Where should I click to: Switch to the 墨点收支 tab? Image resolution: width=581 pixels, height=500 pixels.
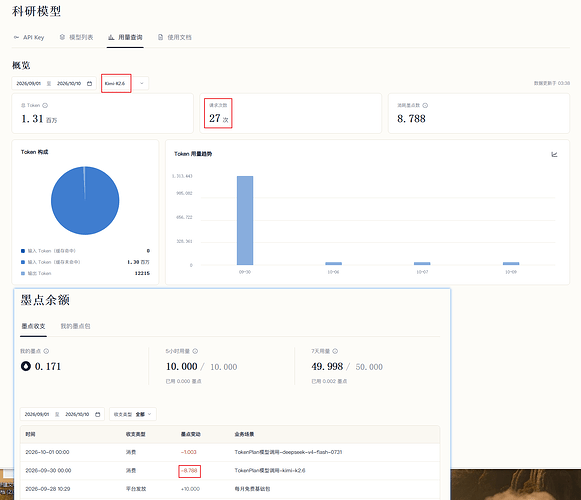tap(33, 326)
